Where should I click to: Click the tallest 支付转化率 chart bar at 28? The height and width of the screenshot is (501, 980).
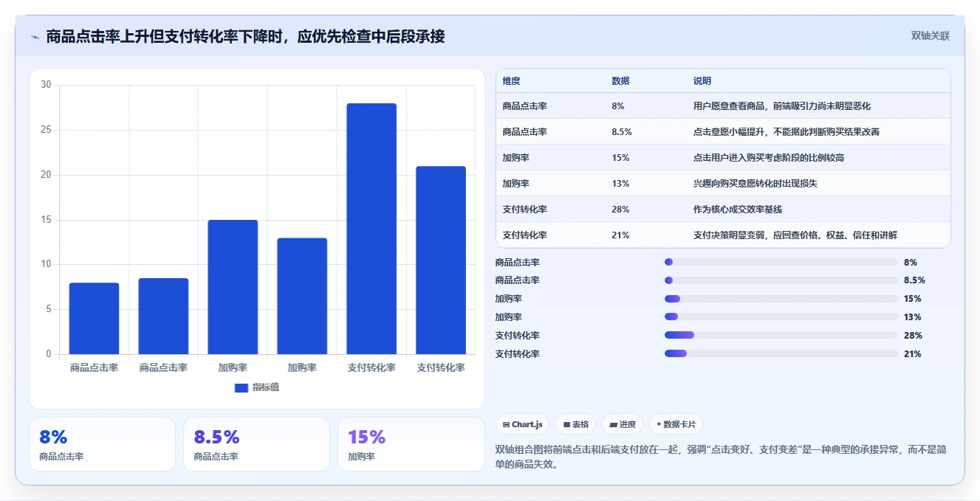point(371,229)
